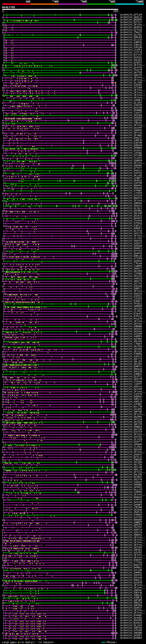
Task: Click the UniRef100_Q7T9Y7 hit label
Action: pos(131,168)
